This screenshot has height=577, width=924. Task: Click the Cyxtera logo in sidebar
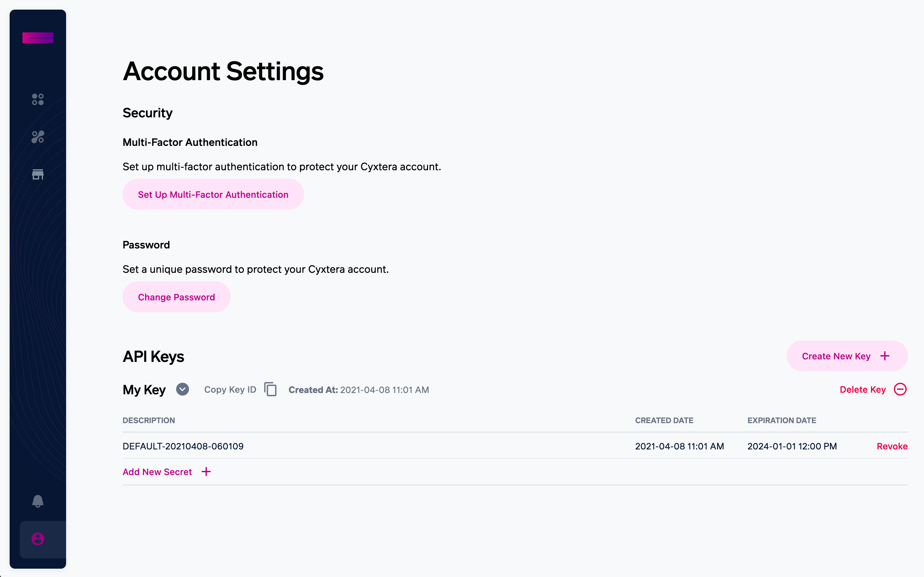pos(38,38)
